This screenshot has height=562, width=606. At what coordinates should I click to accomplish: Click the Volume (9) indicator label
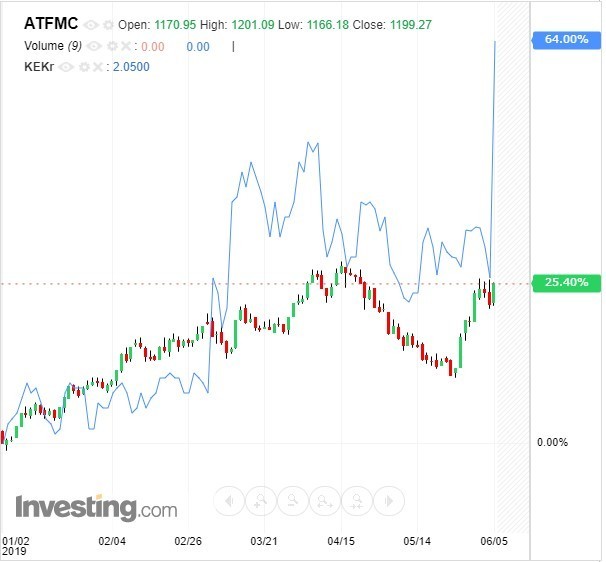pos(47,46)
